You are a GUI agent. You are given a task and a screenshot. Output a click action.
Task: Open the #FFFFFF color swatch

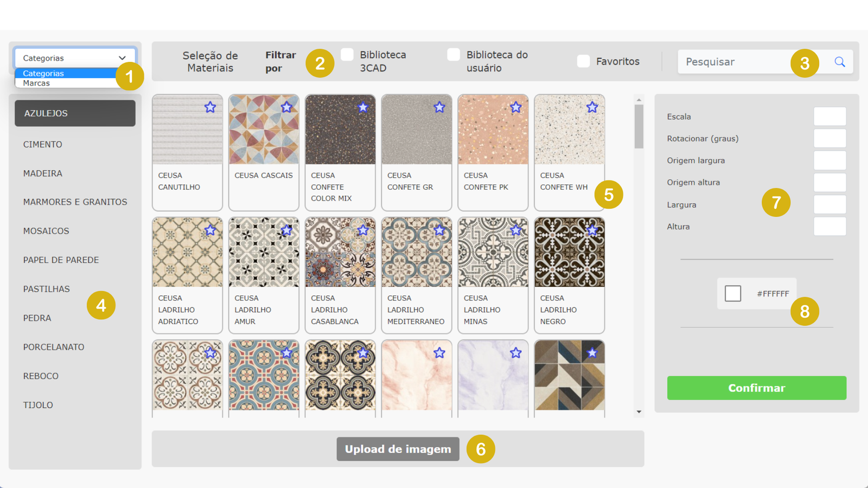733,293
